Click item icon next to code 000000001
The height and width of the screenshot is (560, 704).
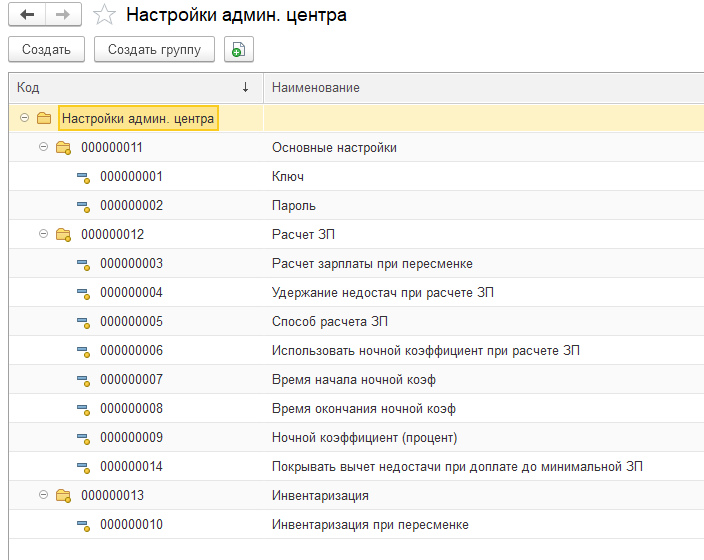[83, 177]
